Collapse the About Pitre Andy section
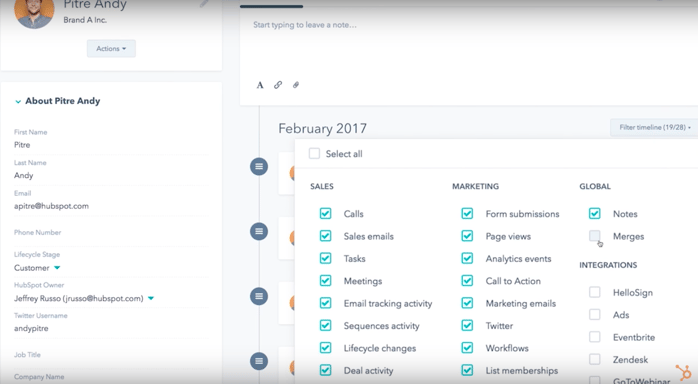The width and height of the screenshot is (698, 384). coord(18,101)
